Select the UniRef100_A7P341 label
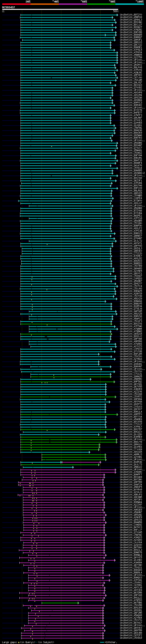 point(131,580)
